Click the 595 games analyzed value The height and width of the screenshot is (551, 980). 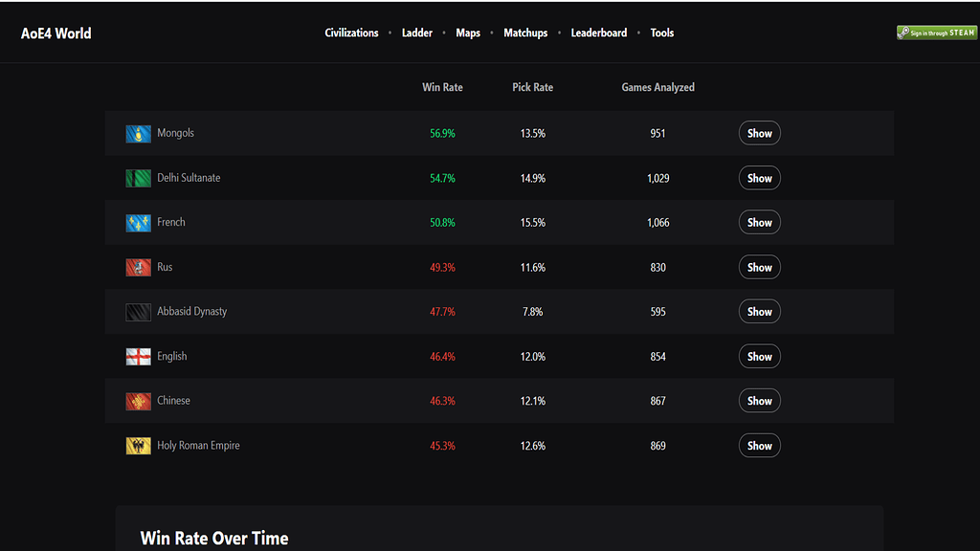coord(657,313)
